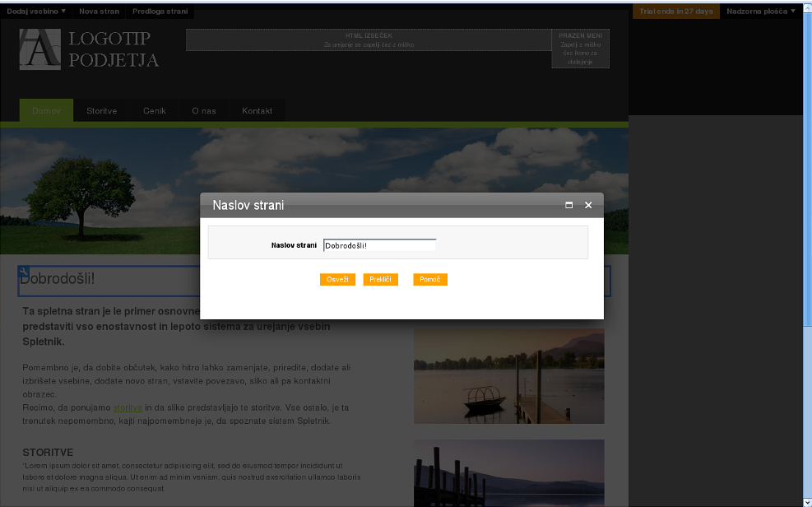The image size is (812, 507).
Task: Open Predloga strani from top bar
Action: [160, 11]
